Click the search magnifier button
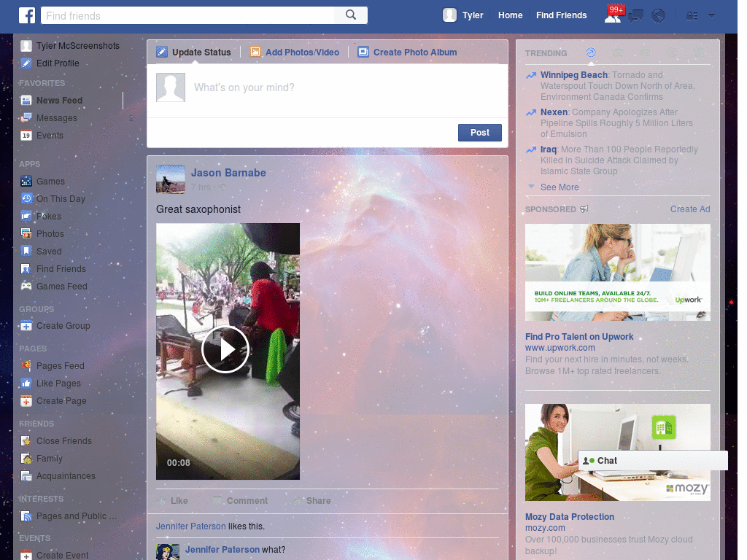This screenshot has height=560, width=747. coord(351,15)
